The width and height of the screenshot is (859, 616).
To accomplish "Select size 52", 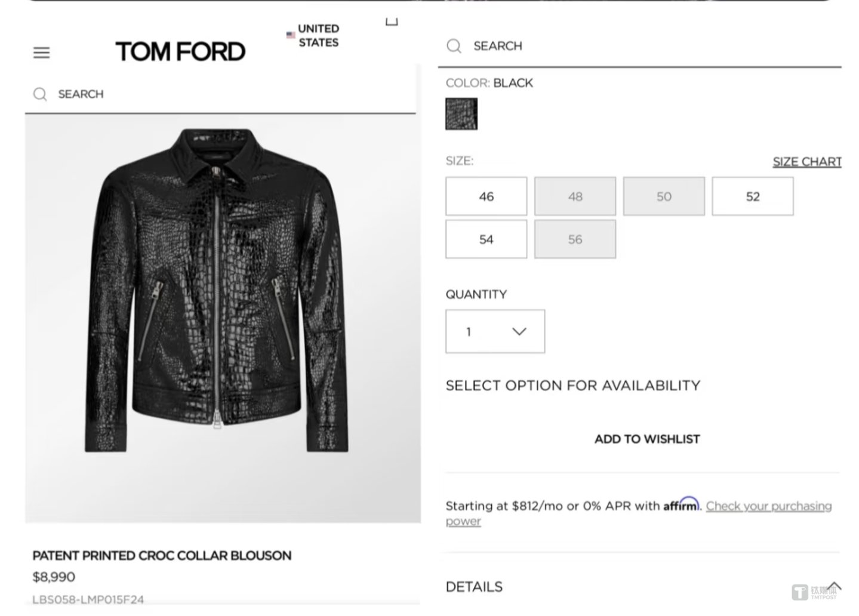I will click(x=752, y=196).
